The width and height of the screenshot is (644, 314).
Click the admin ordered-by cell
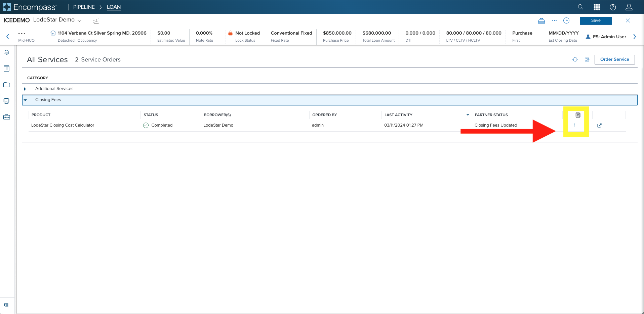coord(318,125)
